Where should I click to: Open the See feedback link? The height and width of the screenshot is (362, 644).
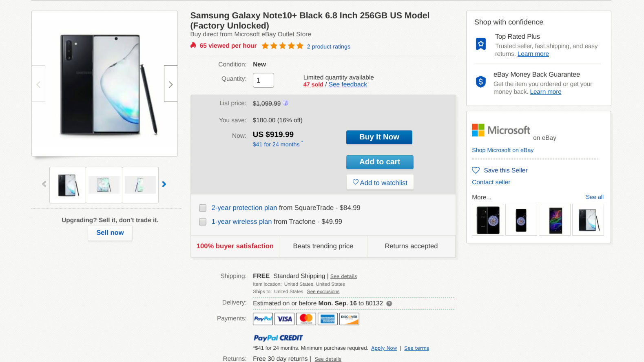(x=347, y=84)
